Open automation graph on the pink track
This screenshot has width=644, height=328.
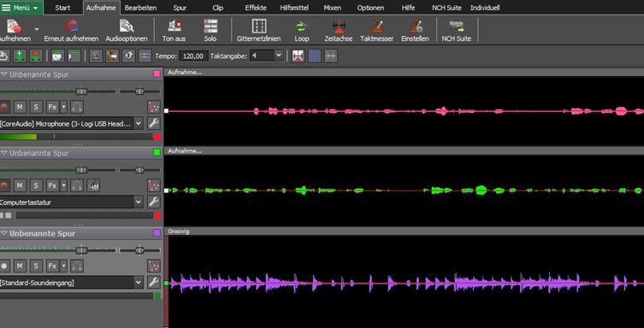[x=154, y=107]
